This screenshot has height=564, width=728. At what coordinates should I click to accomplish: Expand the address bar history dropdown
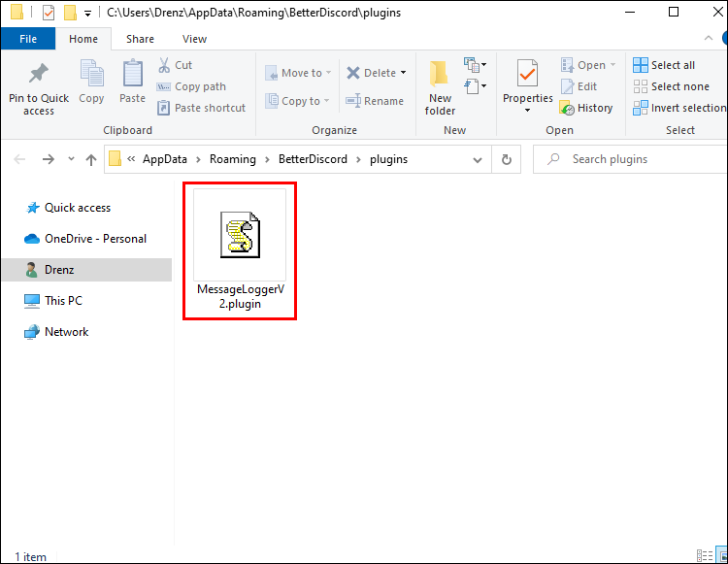click(478, 159)
